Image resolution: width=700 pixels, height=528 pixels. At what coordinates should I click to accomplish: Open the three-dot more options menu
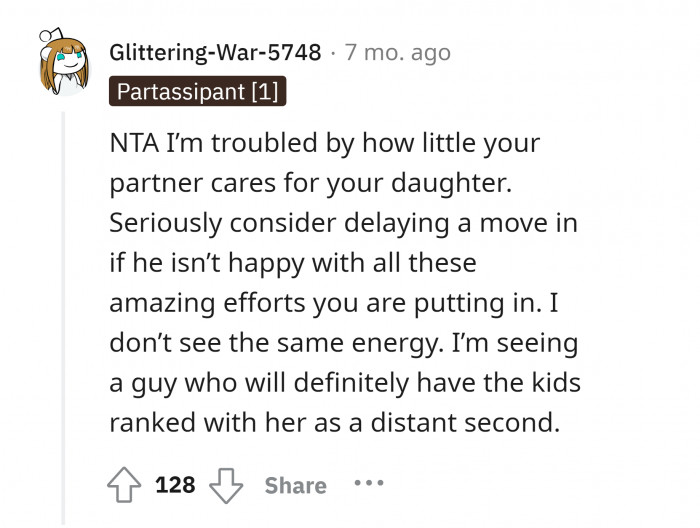click(368, 484)
